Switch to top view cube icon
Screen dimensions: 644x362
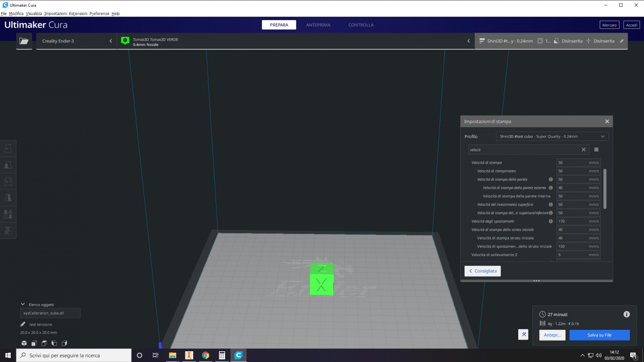[44, 343]
